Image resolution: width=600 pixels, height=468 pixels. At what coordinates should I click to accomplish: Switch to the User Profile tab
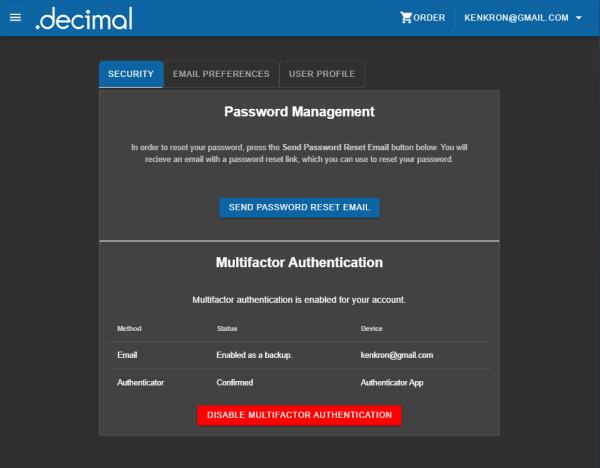coord(322,74)
